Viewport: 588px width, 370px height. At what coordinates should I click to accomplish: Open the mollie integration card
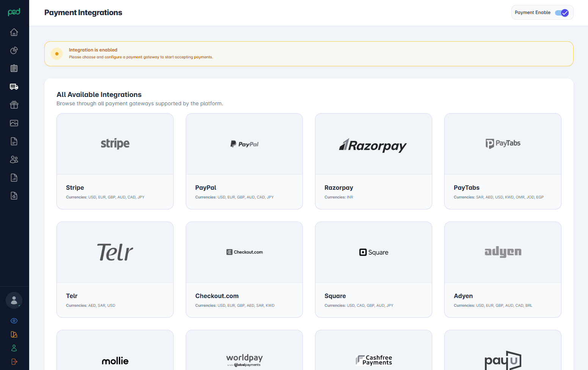pyautogui.click(x=115, y=350)
